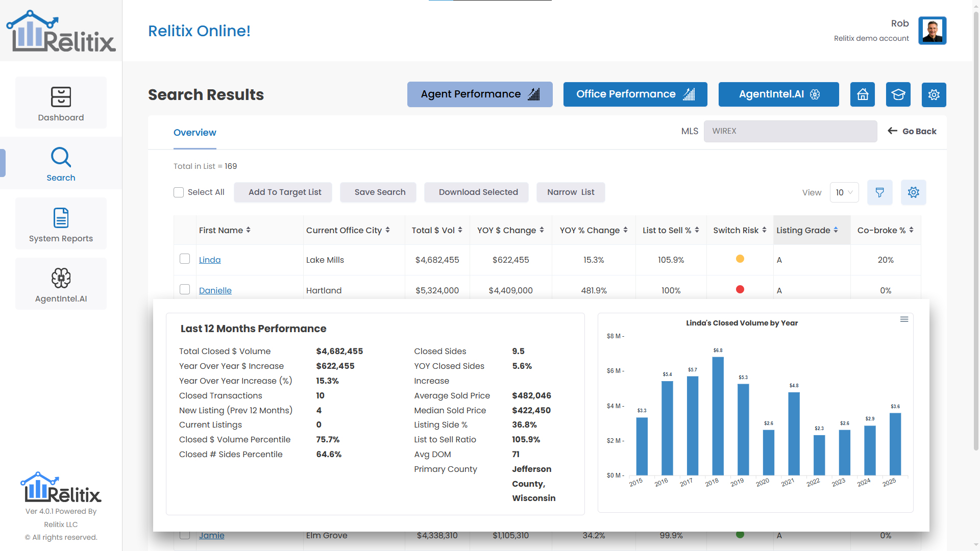Click Danielle's red switch risk dot
This screenshot has height=551, width=980.
[740, 289]
